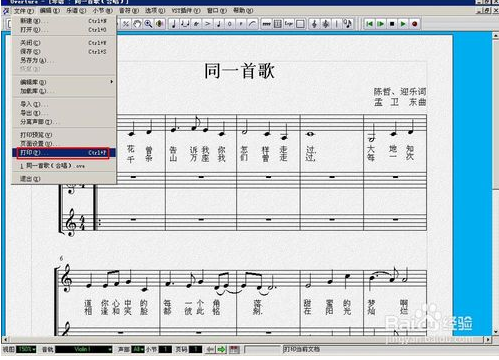Choose 另存为 from the file menu
499x360 pixels.
tap(64, 60)
